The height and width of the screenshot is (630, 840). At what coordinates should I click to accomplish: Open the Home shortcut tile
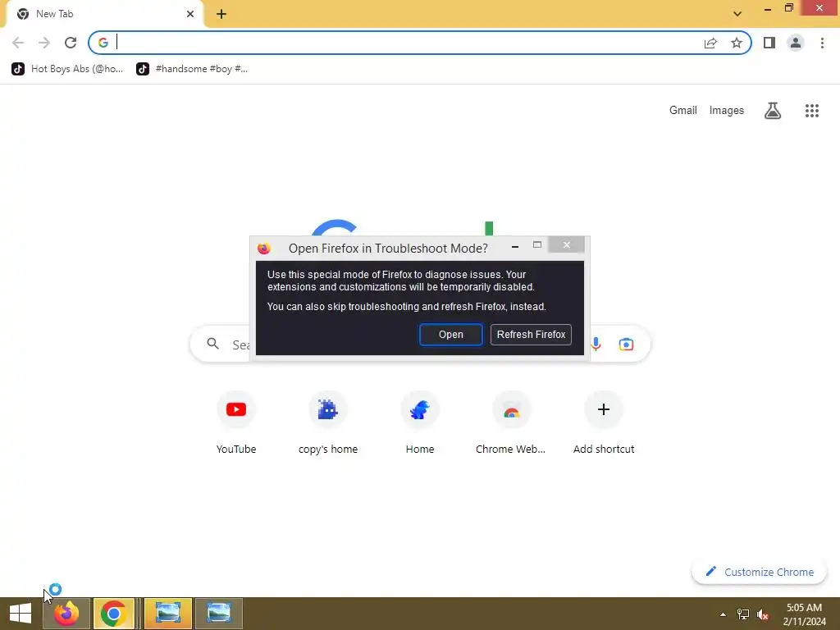point(419,423)
